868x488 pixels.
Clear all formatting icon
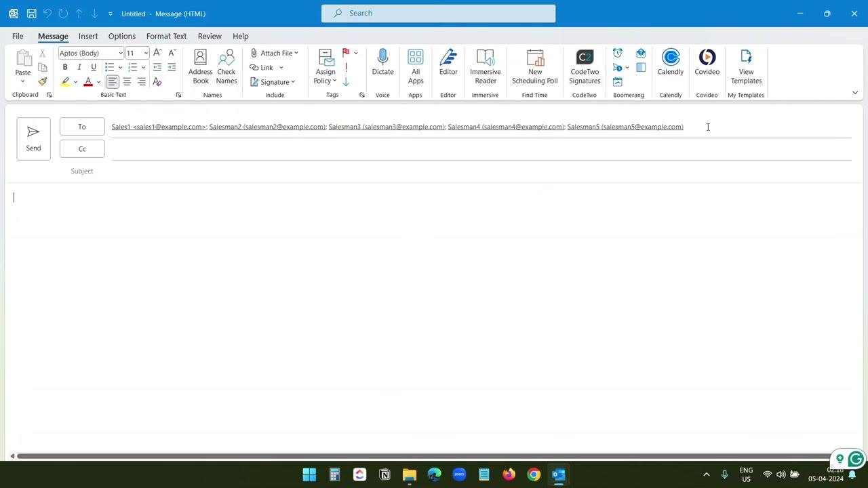tap(157, 82)
